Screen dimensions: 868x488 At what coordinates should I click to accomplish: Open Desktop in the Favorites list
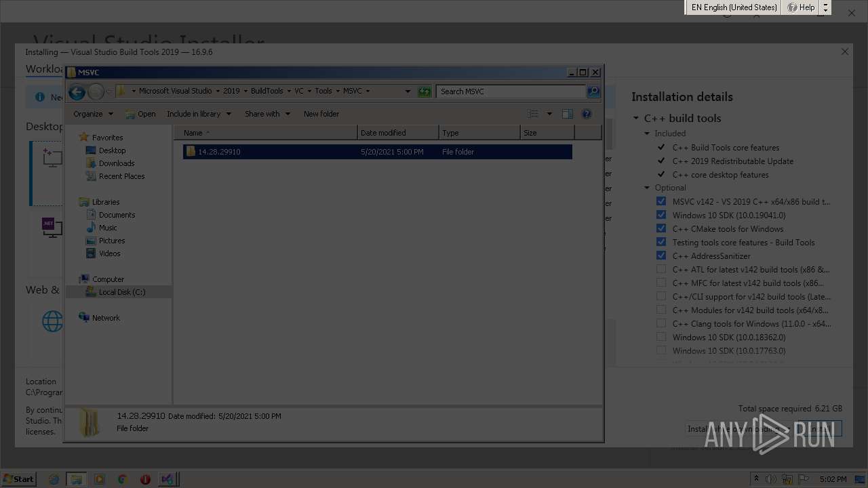click(112, 150)
